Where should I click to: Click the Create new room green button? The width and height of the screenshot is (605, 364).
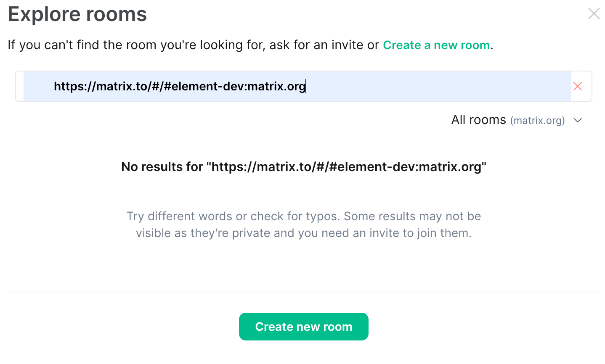(x=303, y=327)
